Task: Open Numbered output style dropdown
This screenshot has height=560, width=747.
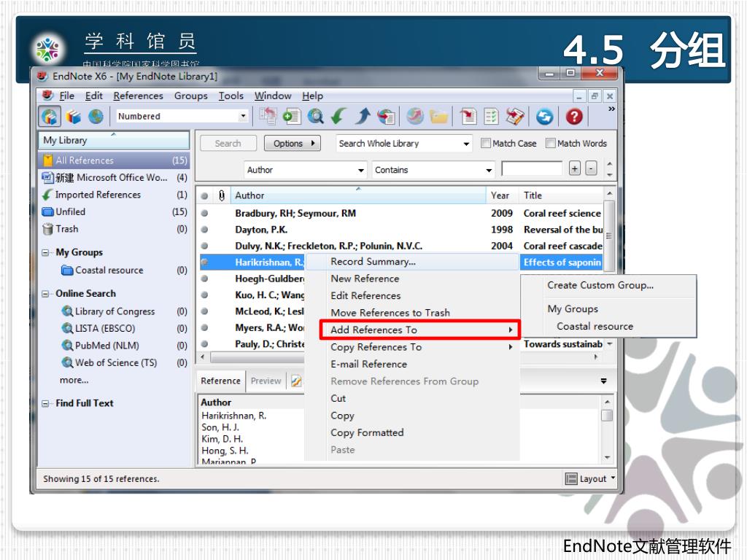Action: 243,116
